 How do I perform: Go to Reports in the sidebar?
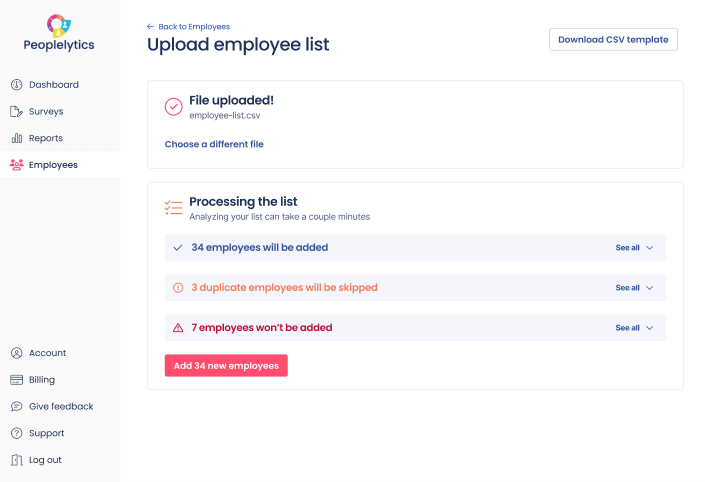pyautogui.click(x=46, y=138)
